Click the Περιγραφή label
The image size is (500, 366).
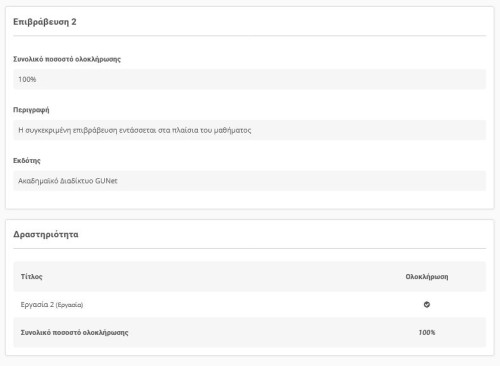[31, 110]
